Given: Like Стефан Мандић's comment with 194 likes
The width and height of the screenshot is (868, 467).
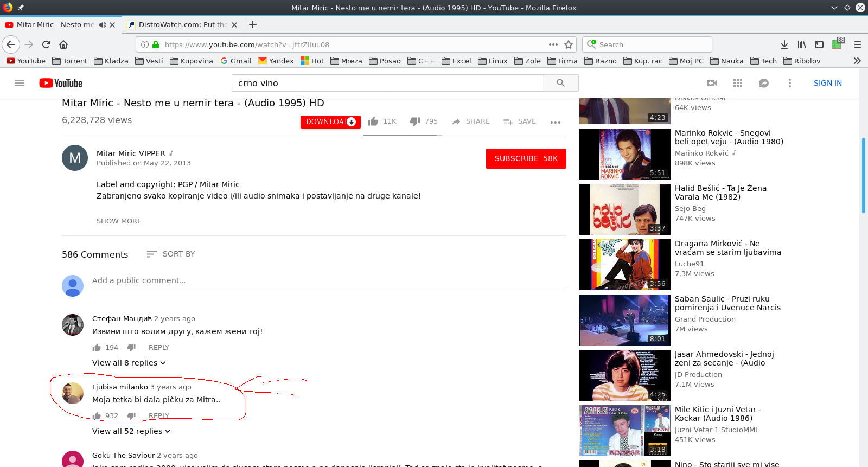Looking at the screenshot, I should point(97,348).
